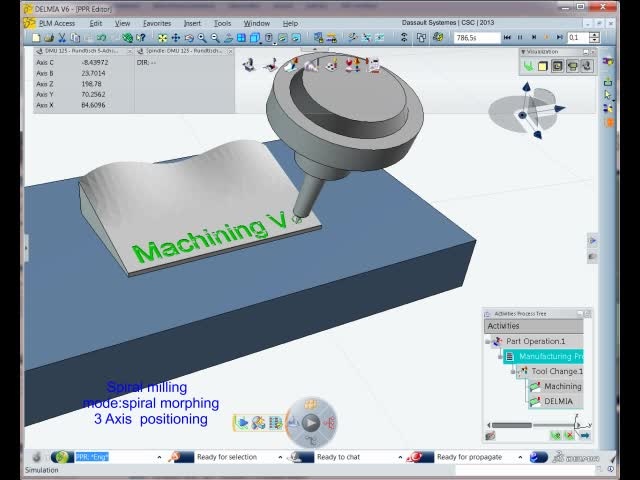The height and width of the screenshot is (480, 640).
Task: Click the Axis Z value 198.78
Action: click(91, 84)
